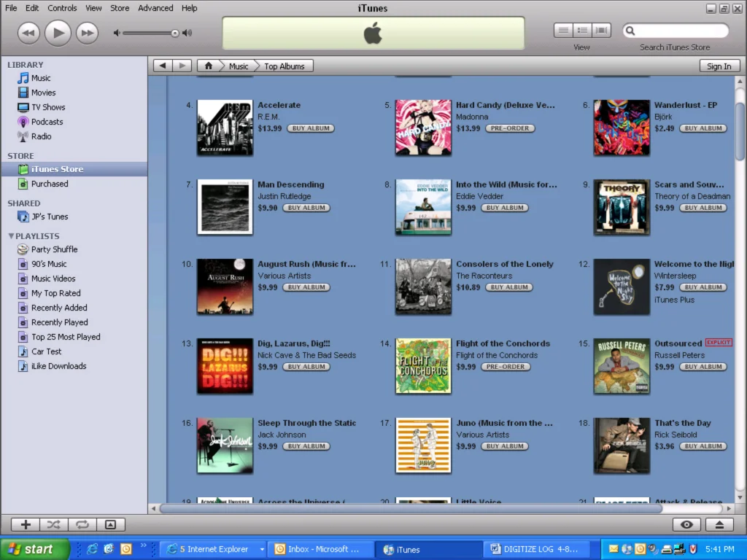
Task: Open the Jack Johnson artist link
Action: (x=282, y=435)
